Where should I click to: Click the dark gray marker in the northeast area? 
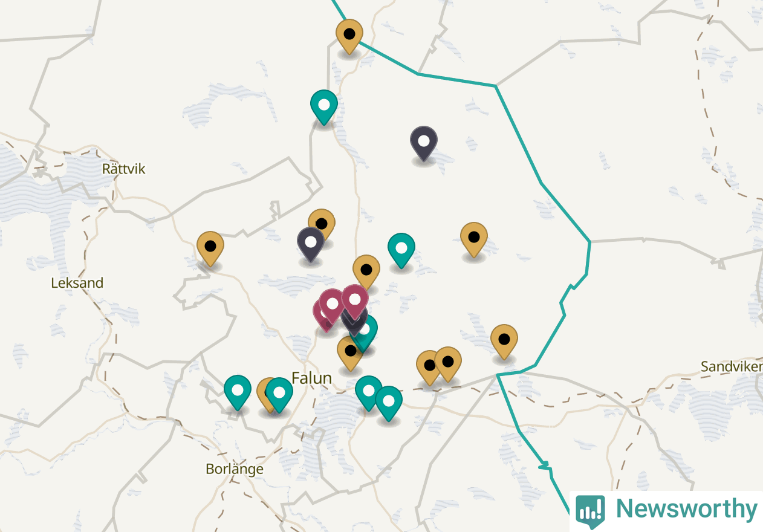click(424, 143)
